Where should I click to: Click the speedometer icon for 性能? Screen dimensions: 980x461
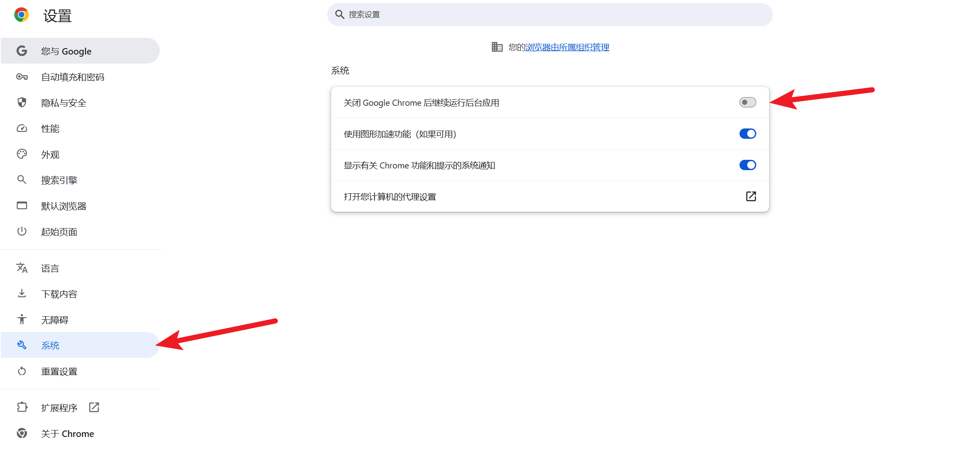click(22, 128)
